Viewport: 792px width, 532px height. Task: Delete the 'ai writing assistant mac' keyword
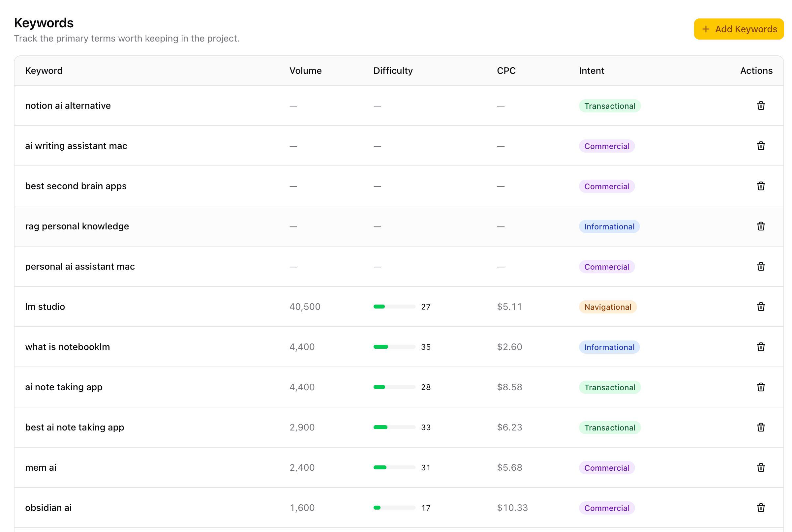coord(761,146)
